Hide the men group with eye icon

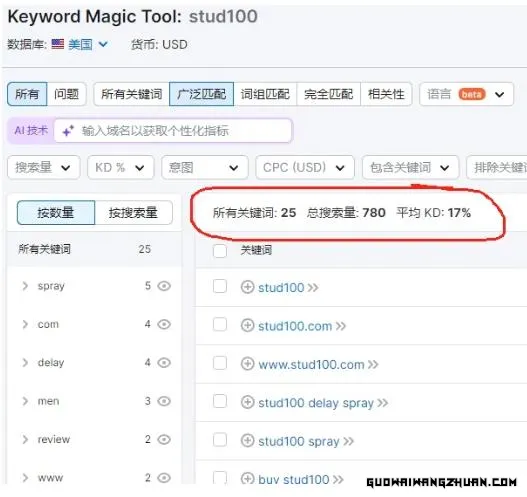tap(164, 401)
